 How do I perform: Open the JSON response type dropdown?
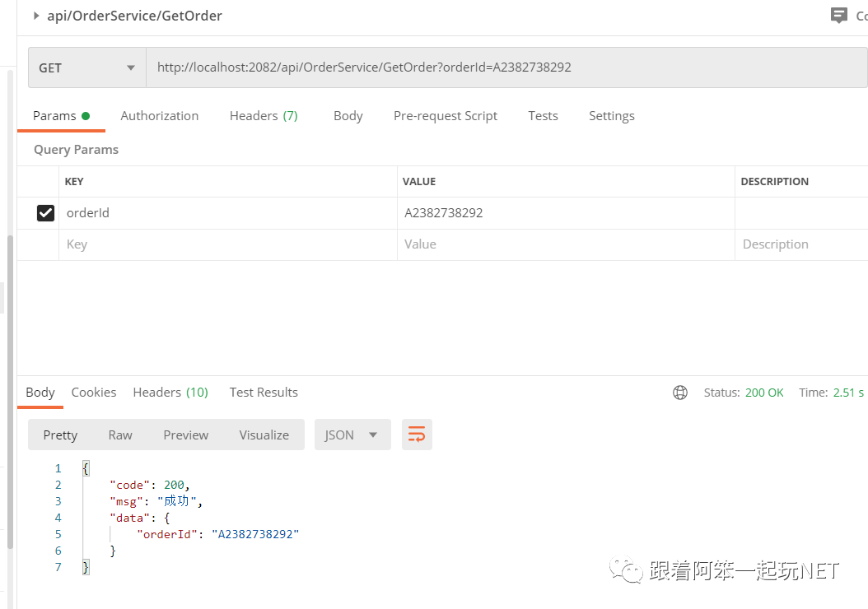pyautogui.click(x=352, y=434)
